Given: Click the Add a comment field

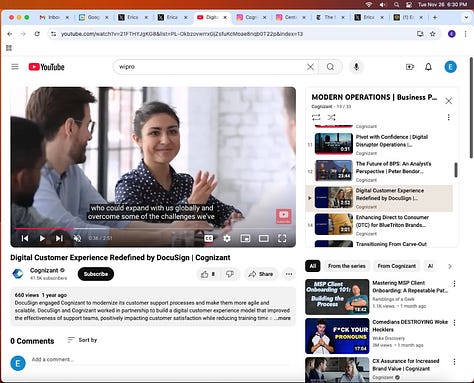Looking at the screenshot, I should tap(160, 360).
